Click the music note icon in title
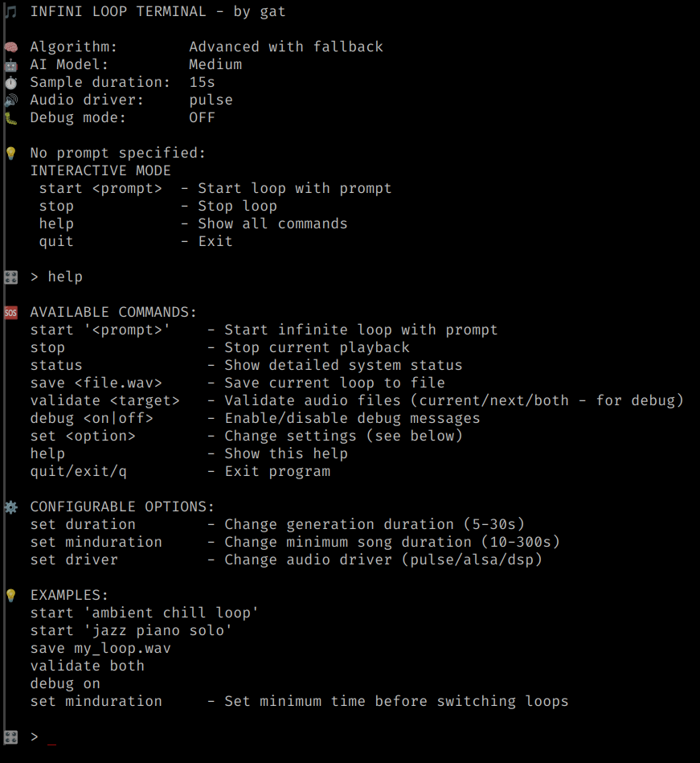The height and width of the screenshot is (763, 700). point(10,12)
